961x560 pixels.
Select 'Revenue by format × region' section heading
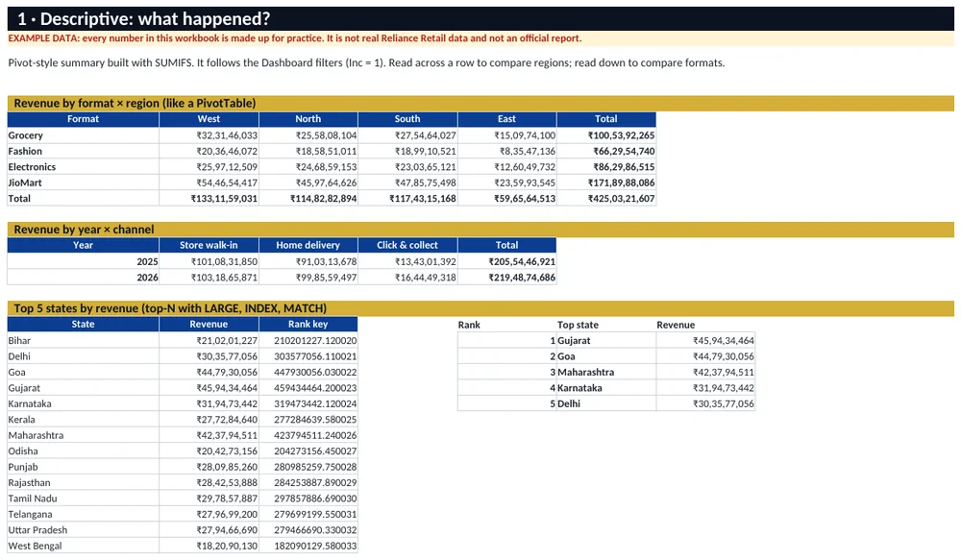point(135,103)
